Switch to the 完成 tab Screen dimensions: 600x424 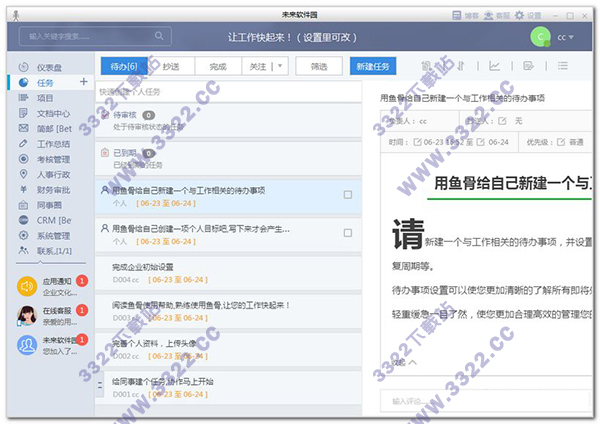[x=217, y=66]
